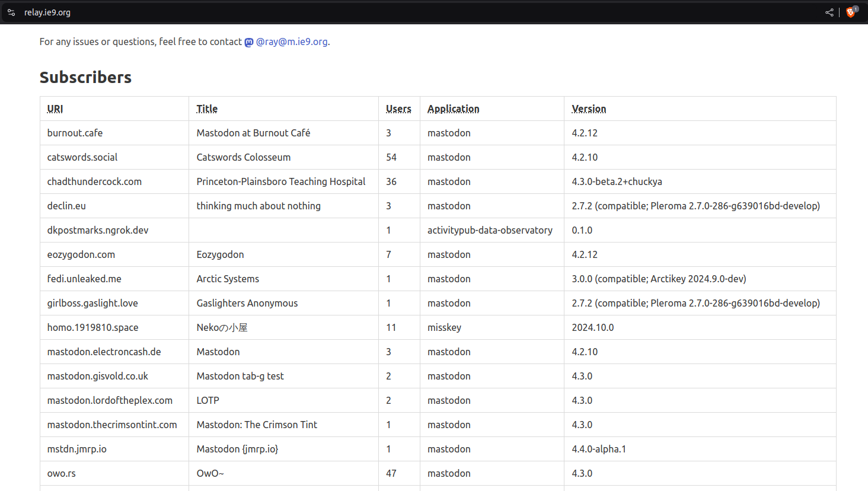Click the 0.1.0 version cell
Image resolution: width=868 pixels, height=491 pixels.
click(700, 230)
